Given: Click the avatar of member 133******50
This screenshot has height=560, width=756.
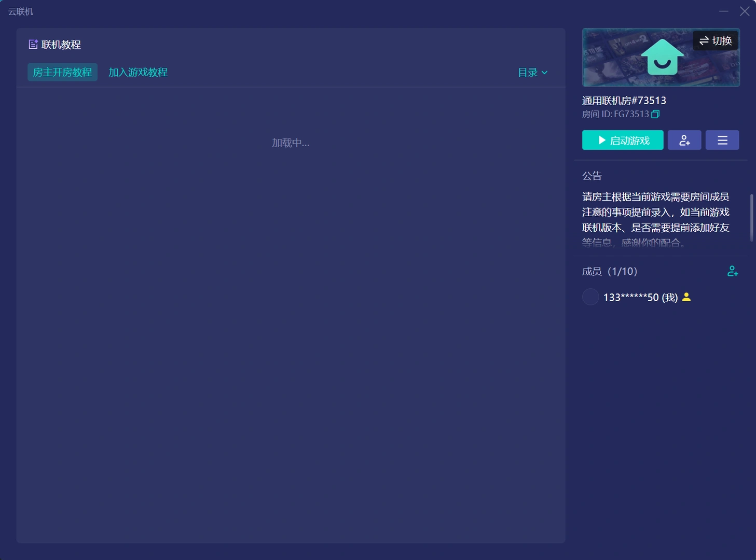Looking at the screenshot, I should [590, 297].
